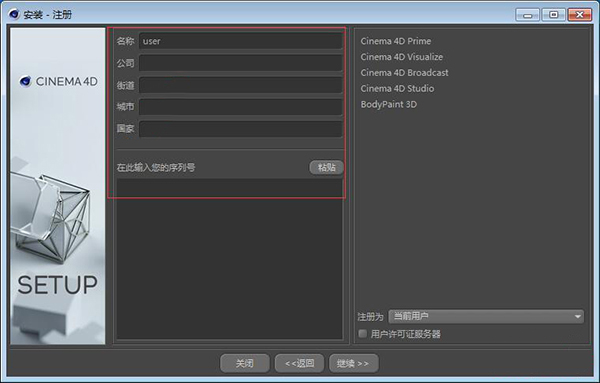Image resolution: width=600 pixels, height=383 pixels.
Task: Select Cinema 4D Prime in the list
Action: click(x=396, y=41)
